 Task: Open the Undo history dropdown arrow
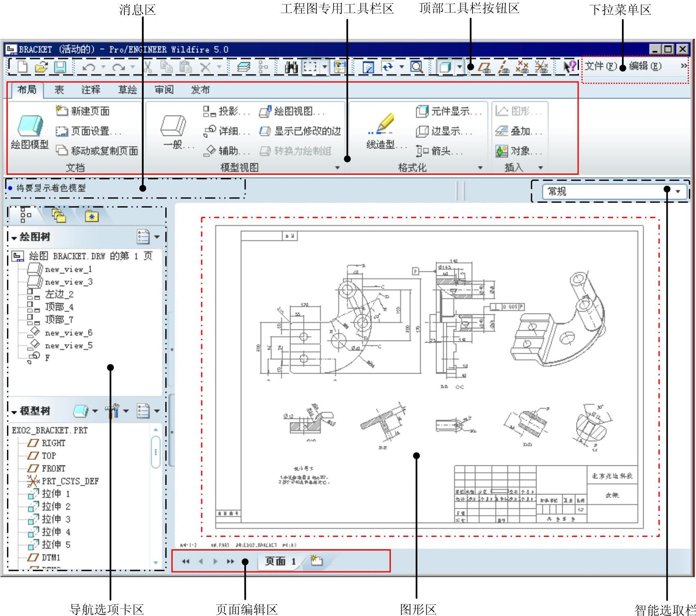click(x=104, y=67)
